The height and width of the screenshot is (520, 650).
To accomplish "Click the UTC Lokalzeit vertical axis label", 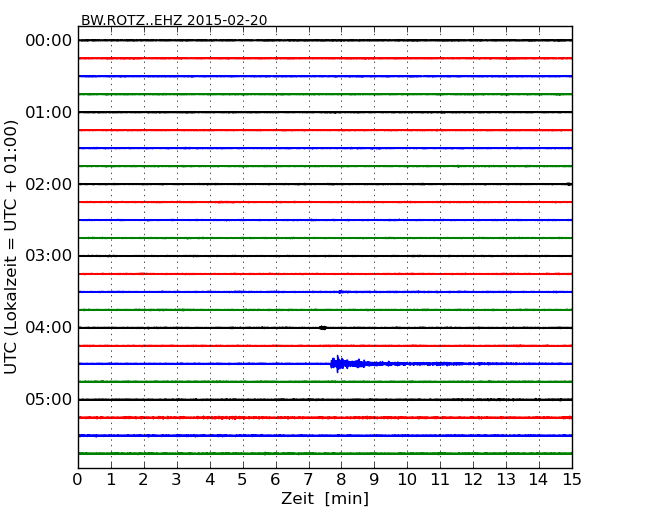I will click(11, 247).
